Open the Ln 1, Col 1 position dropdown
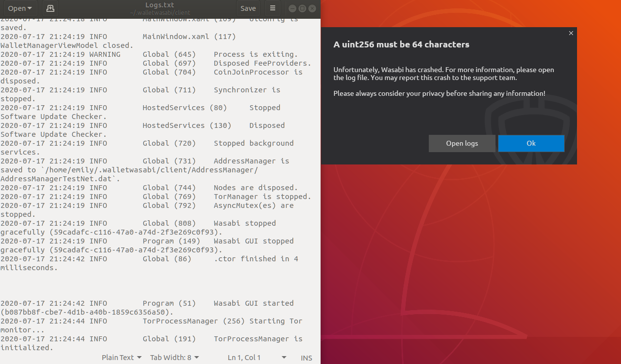The height and width of the screenshot is (364, 621). coord(257,358)
